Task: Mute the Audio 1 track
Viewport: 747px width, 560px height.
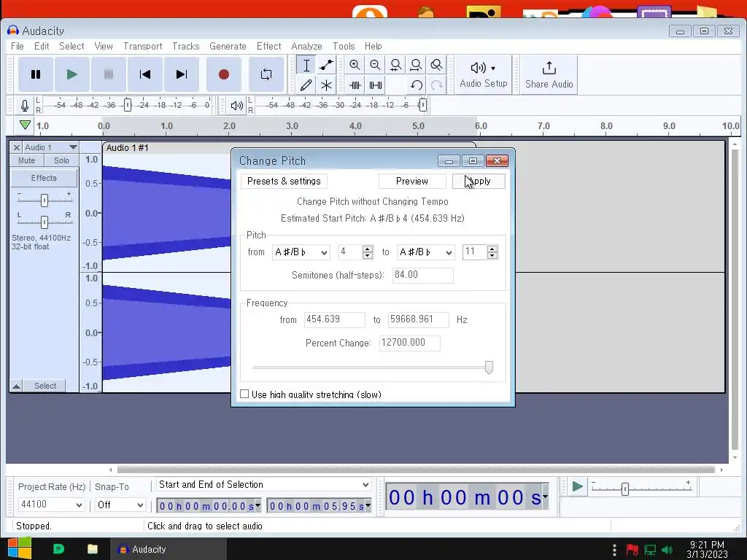Action: pyautogui.click(x=27, y=160)
